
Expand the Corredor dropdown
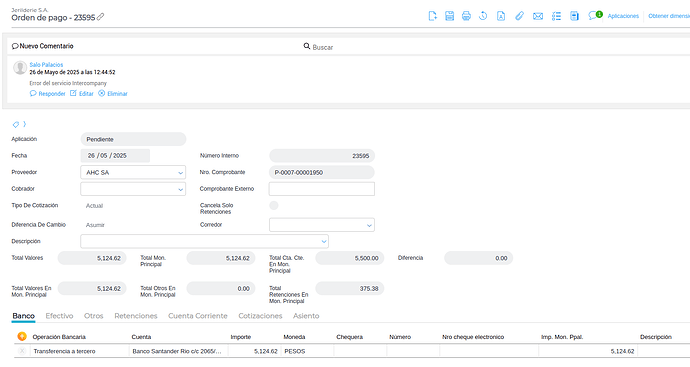(322, 225)
